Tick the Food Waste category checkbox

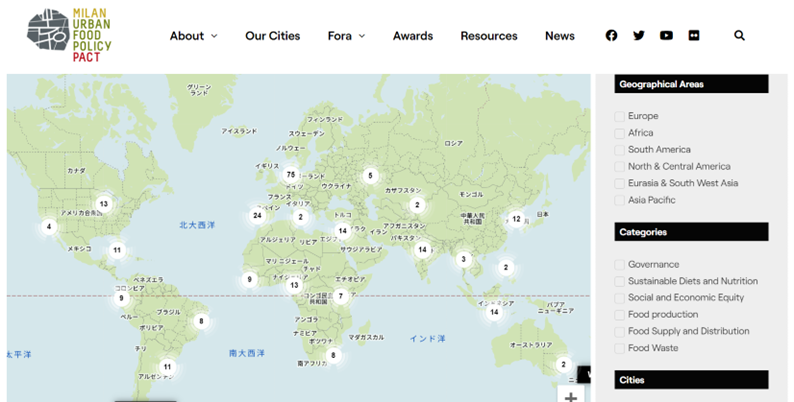620,348
